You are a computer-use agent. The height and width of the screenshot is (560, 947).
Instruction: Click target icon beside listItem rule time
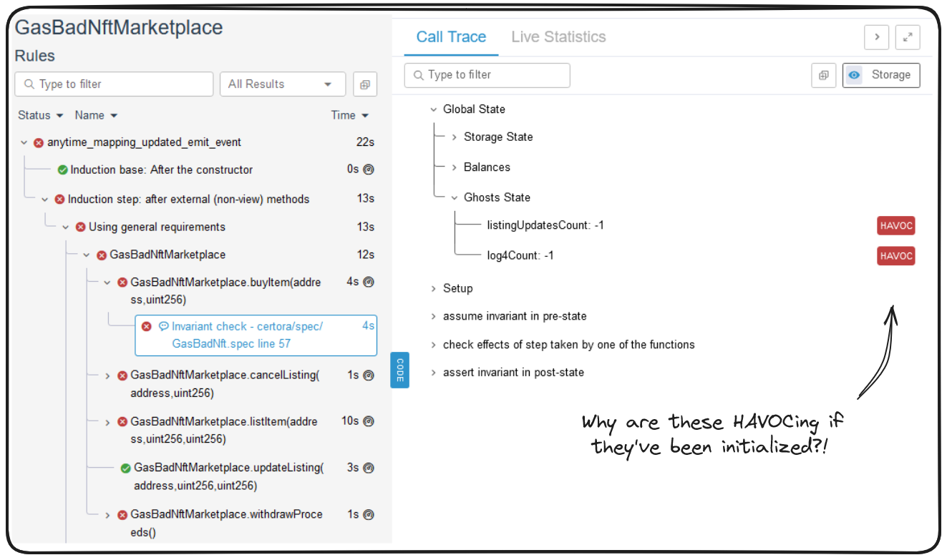click(x=369, y=421)
